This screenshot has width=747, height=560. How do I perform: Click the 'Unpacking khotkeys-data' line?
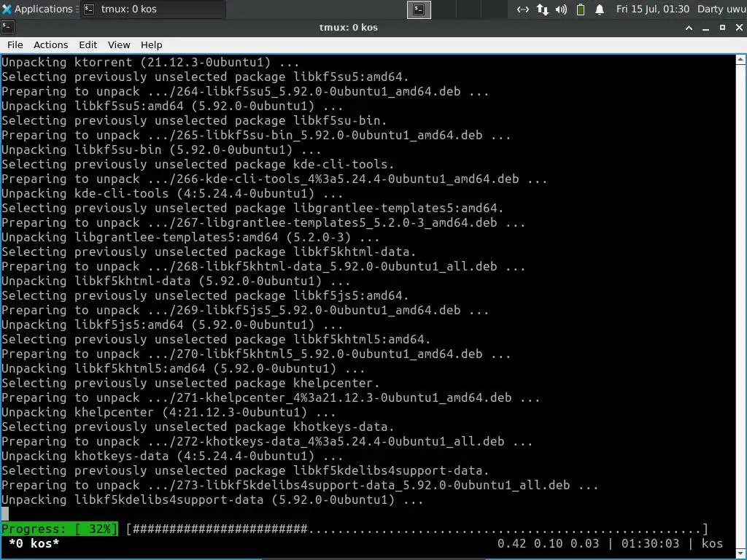172,456
